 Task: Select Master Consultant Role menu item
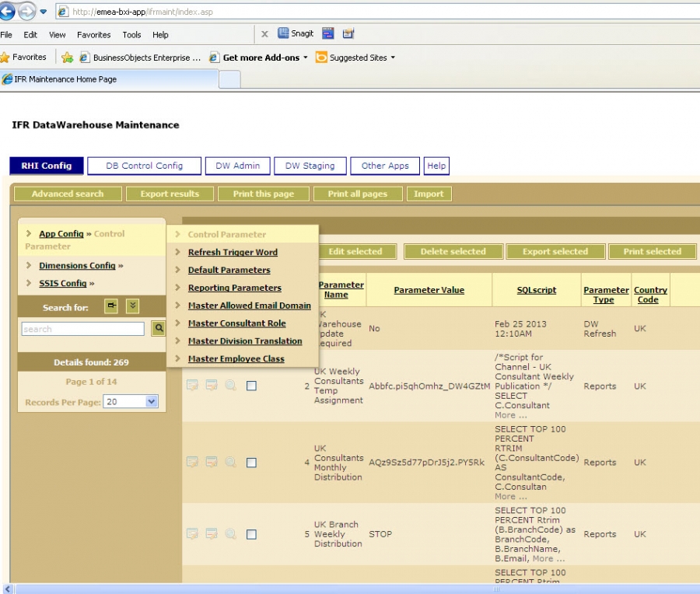coord(236,323)
